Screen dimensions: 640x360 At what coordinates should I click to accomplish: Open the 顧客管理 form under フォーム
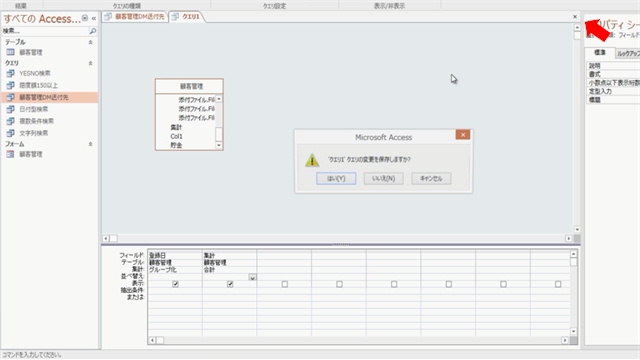31,154
